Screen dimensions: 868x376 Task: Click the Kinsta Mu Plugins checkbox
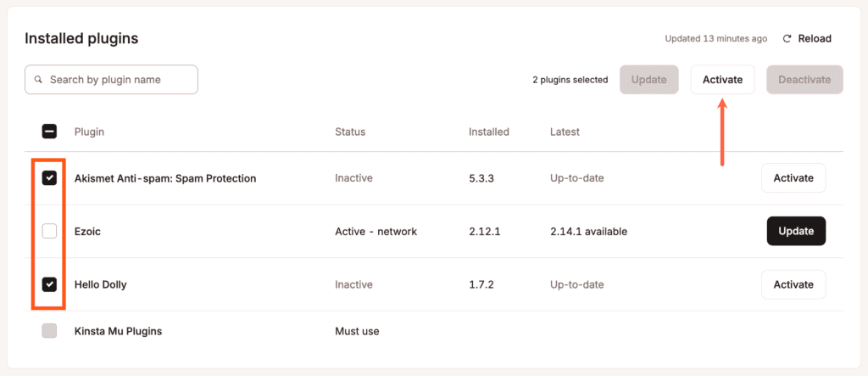pyautogui.click(x=49, y=331)
